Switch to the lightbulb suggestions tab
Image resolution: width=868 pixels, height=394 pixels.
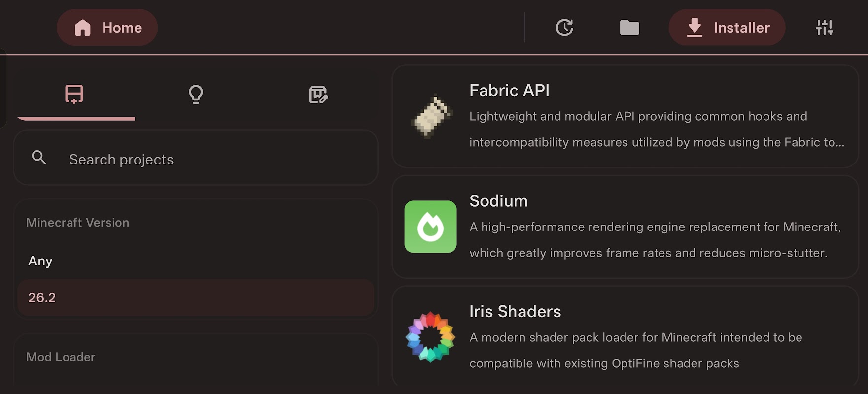[x=196, y=94]
